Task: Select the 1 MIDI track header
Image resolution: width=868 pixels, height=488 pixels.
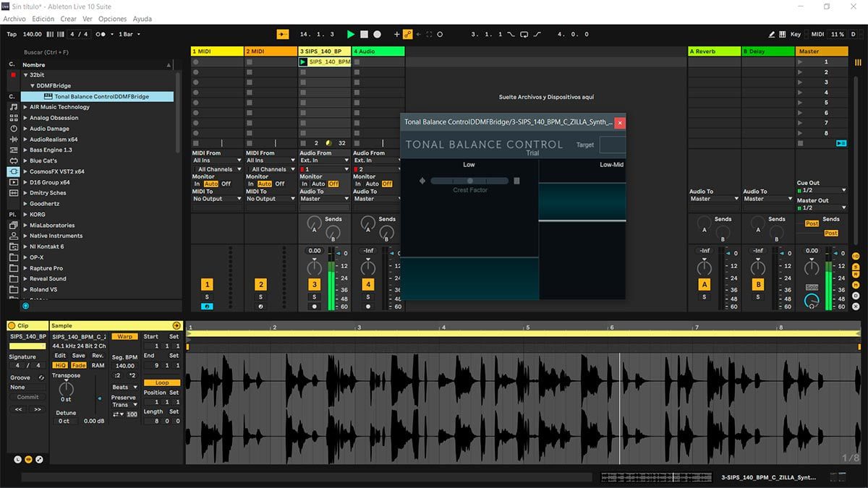Action: [217, 51]
